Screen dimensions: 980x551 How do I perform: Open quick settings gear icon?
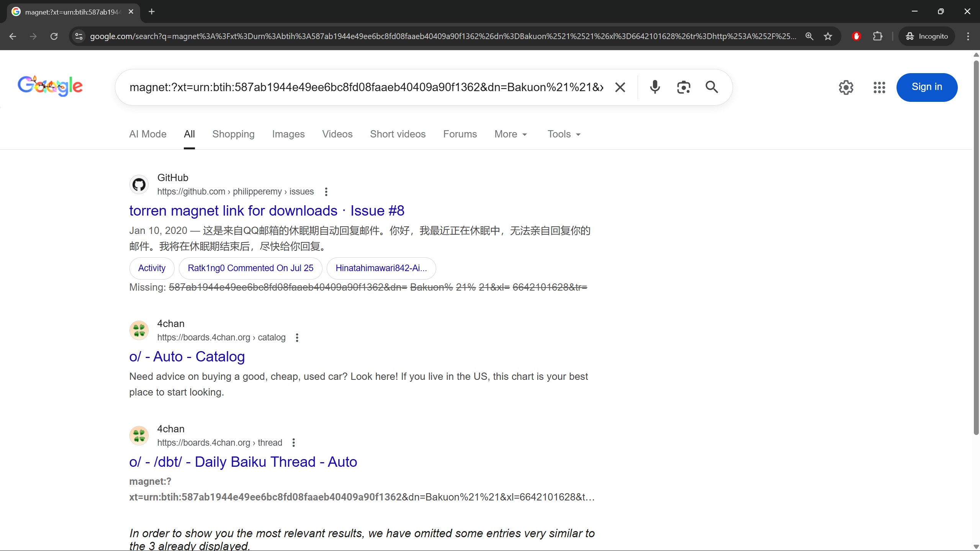coord(846,87)
